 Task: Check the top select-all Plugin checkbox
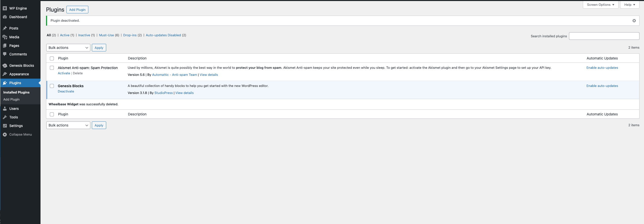coord(52,58)
